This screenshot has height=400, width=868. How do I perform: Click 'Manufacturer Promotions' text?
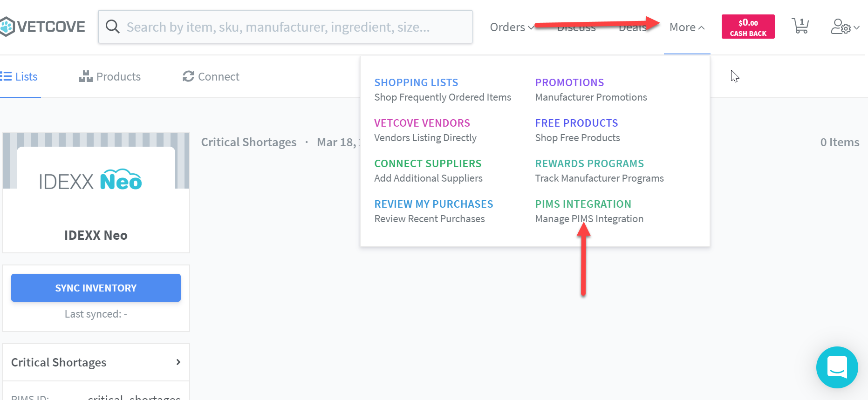coord(591,97)
